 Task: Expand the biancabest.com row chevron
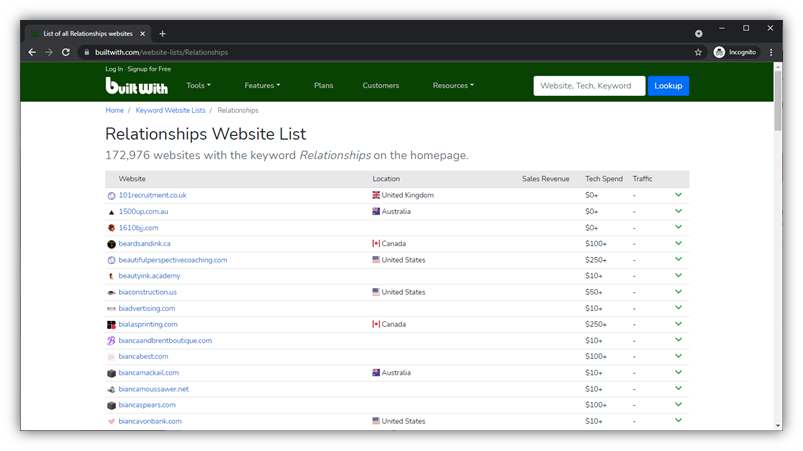(x=679, y=356)
